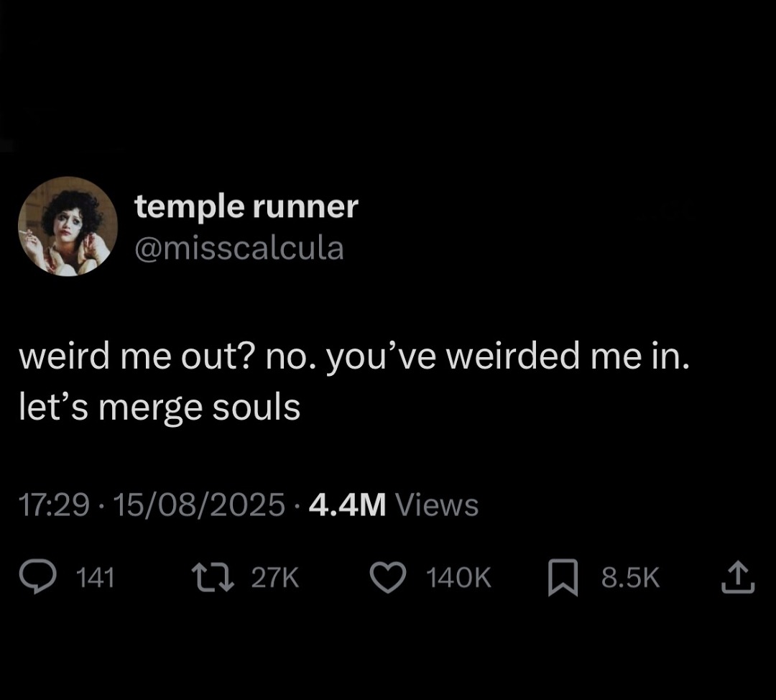Click the 8.5K bookmarks count
776x700 pixels.
pos(630,578)
